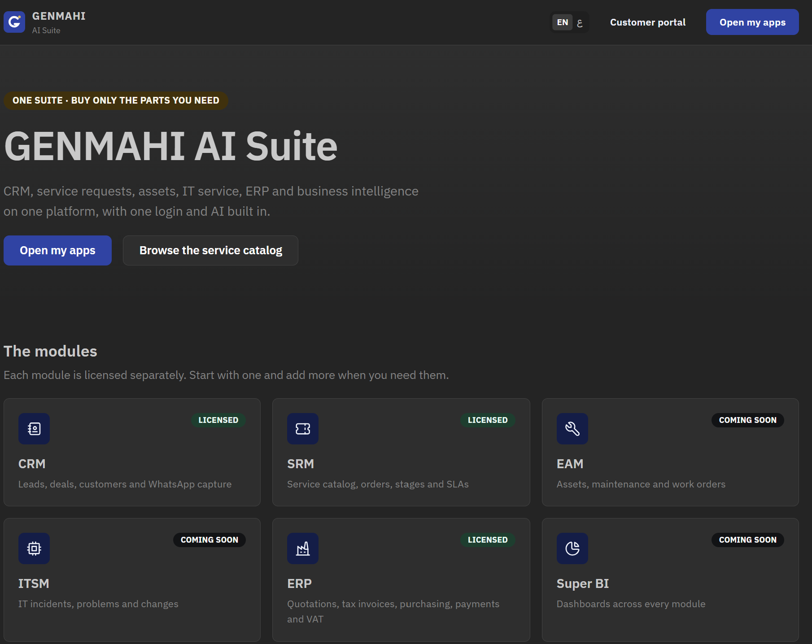Click the CRM card's LICENSED badge
The image size is (812, 644).
pos(218,420)
